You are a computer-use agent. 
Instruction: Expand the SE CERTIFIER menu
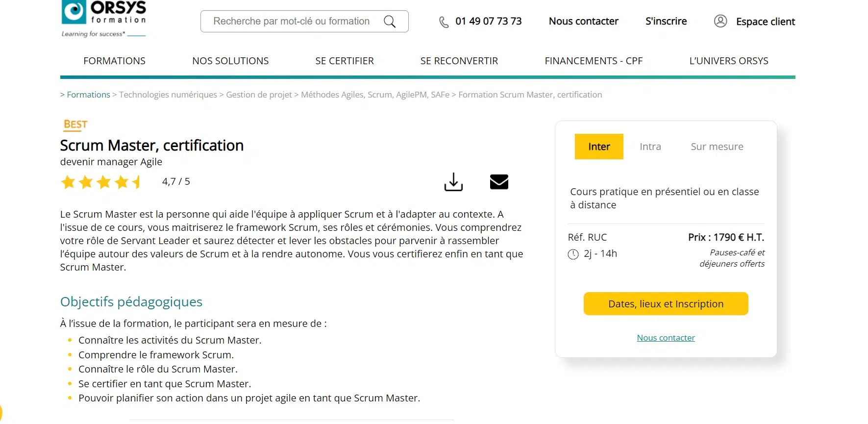pyautogui.click(x=345, y=61)
